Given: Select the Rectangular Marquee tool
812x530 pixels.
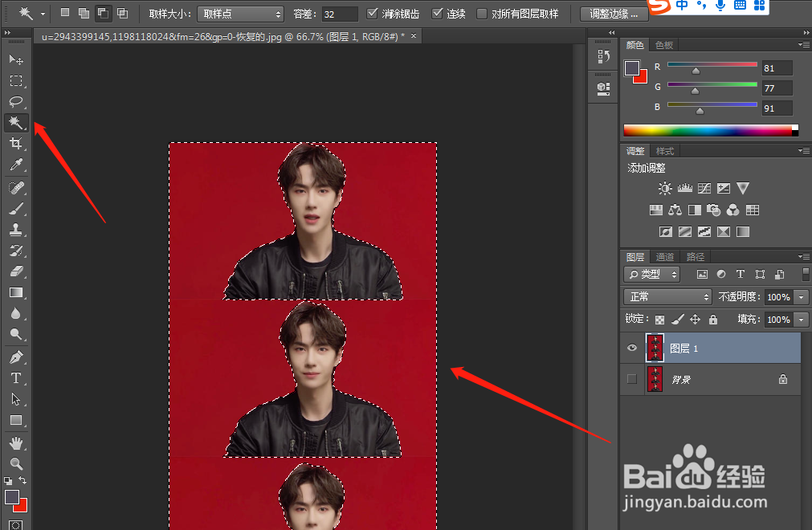Looking at the screenshot, I should point(16,81).
